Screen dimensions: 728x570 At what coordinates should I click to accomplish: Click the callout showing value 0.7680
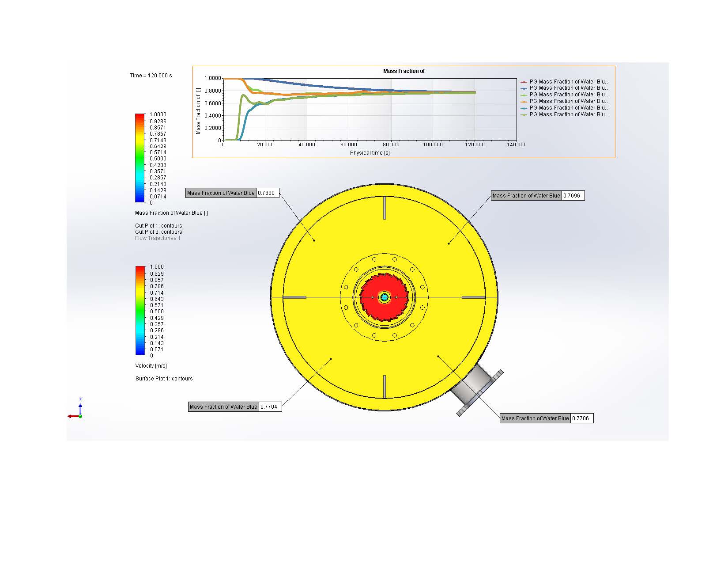tap(232, 193)
